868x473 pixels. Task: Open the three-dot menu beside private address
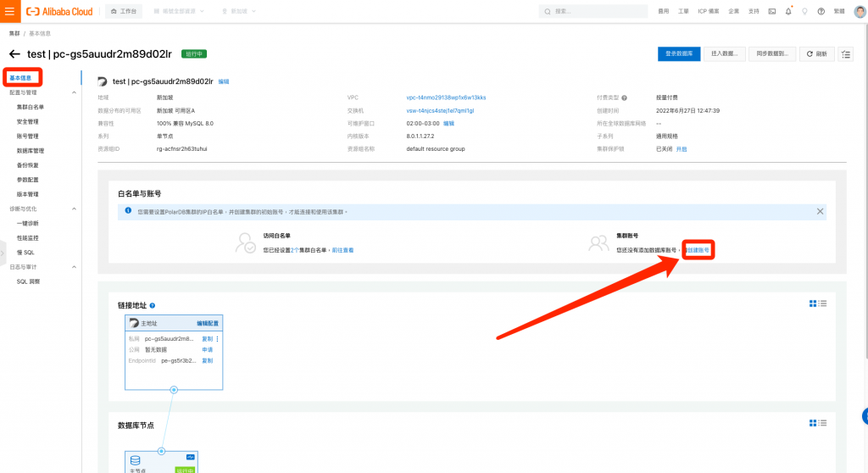217,339
